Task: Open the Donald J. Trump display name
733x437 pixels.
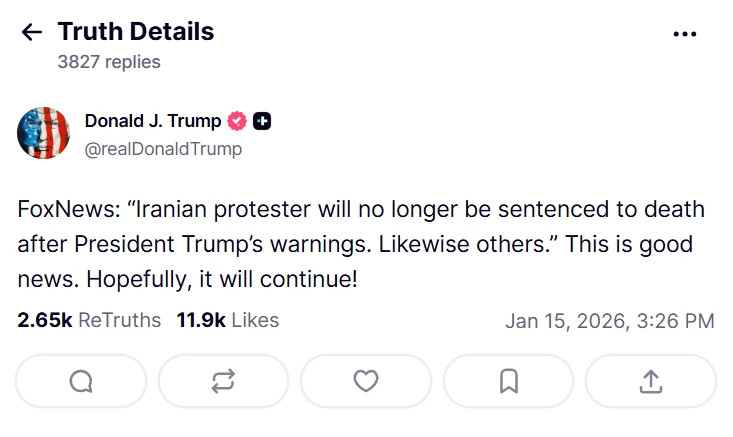Action: tap(153, 121)
